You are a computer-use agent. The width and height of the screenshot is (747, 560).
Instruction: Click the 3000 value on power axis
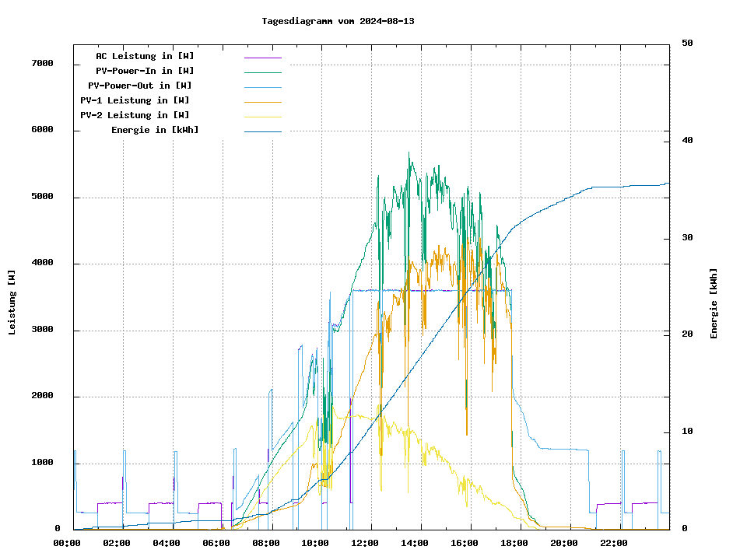pos(42,330)
